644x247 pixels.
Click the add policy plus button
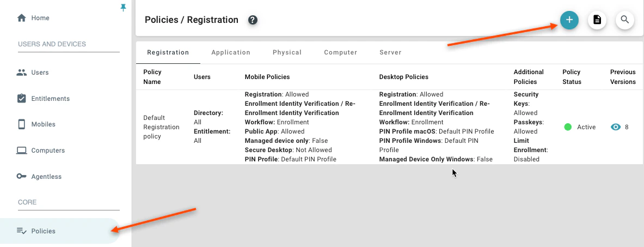(569, 20)
